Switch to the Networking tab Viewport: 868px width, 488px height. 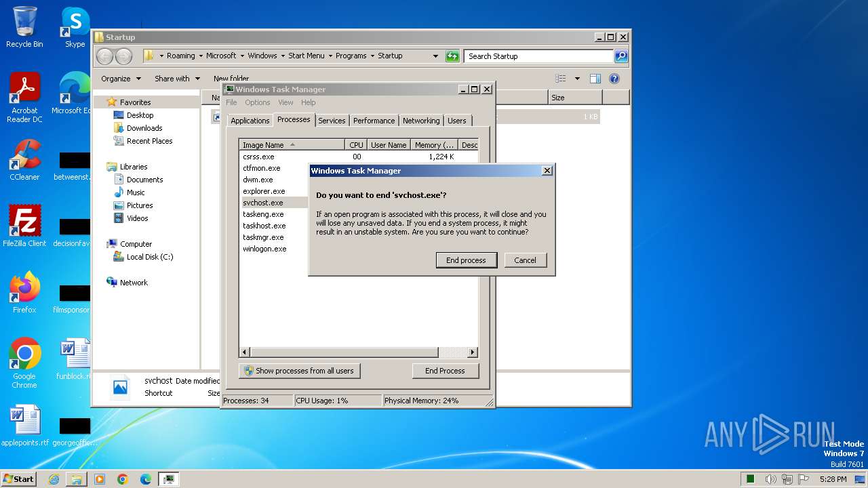421,121
